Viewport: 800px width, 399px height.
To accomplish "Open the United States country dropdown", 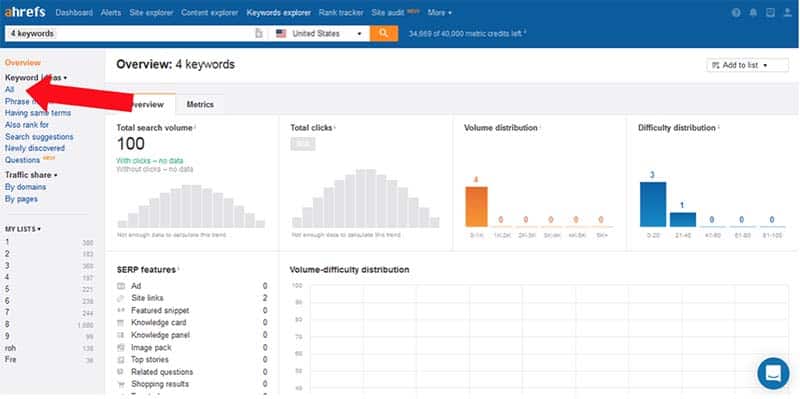I will pos(319,34).
